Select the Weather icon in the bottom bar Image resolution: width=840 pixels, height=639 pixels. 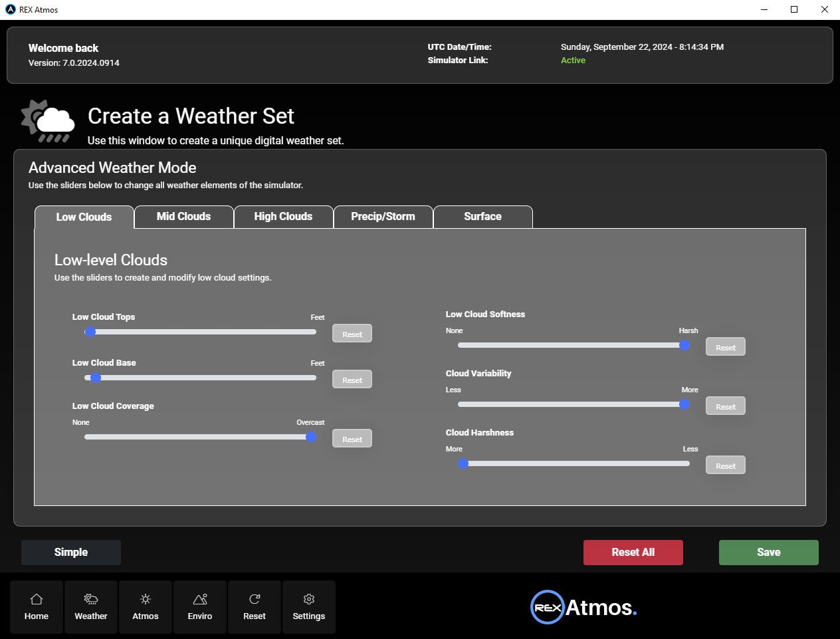[90, 606]
